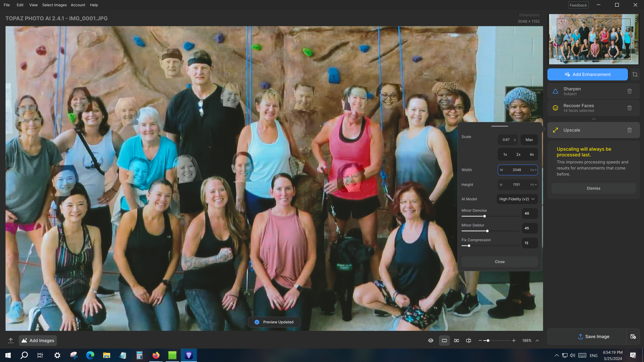Delete the Upscale enhancement using trash icon
Image resolution: width=644 pixels, height=362 pixels.
click(630, 130)
